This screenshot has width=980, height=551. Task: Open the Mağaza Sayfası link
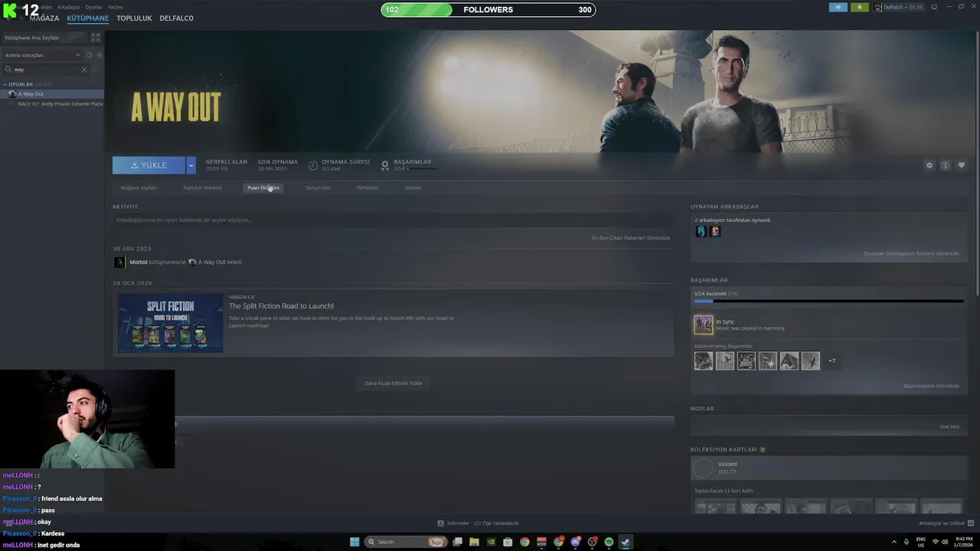(x=139, y=187)
